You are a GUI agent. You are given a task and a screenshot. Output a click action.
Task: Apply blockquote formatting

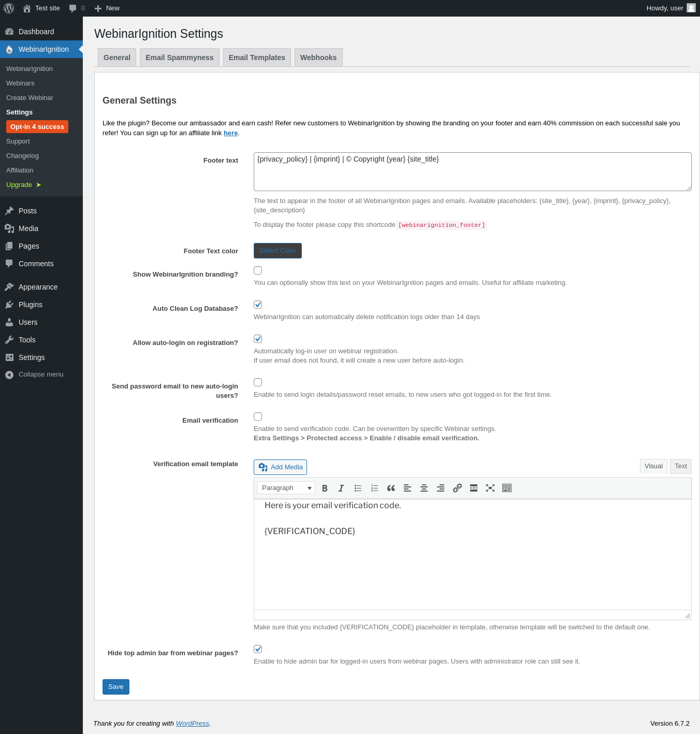pos(391,488)
